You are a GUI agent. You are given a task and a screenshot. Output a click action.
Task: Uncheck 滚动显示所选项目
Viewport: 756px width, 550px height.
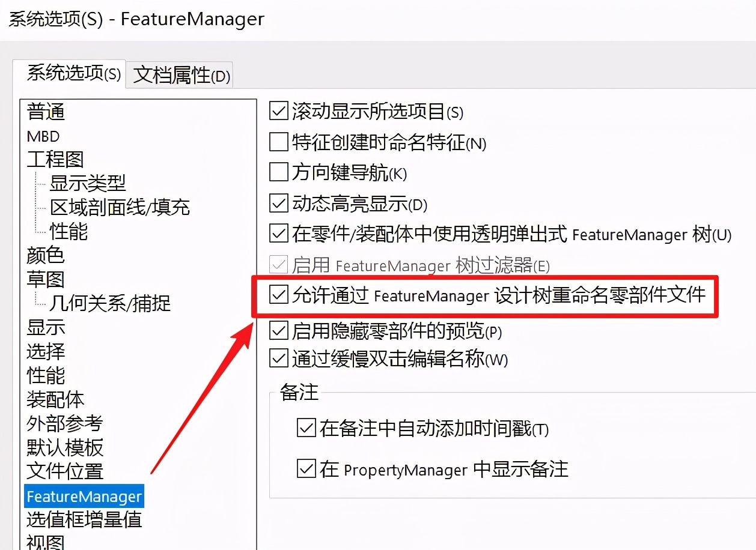278,111
